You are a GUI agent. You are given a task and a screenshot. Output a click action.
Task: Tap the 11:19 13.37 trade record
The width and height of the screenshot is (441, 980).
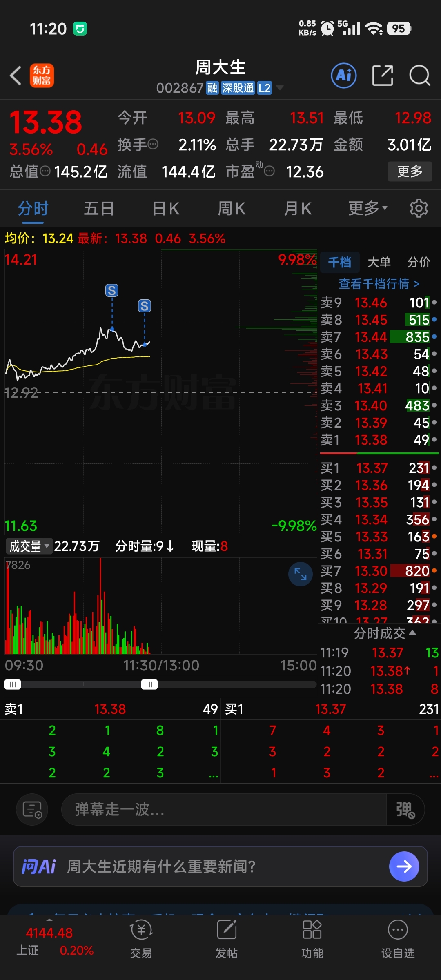(x=379, y=653)
